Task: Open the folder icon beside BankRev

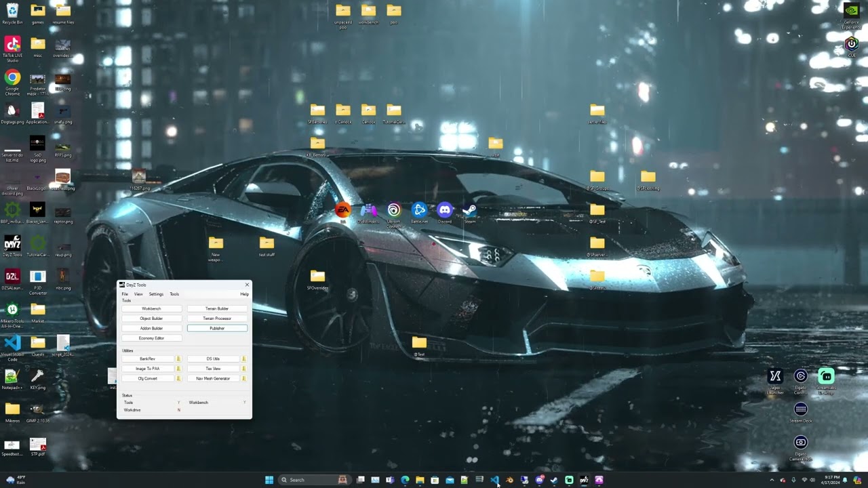Action: [178, 359]
